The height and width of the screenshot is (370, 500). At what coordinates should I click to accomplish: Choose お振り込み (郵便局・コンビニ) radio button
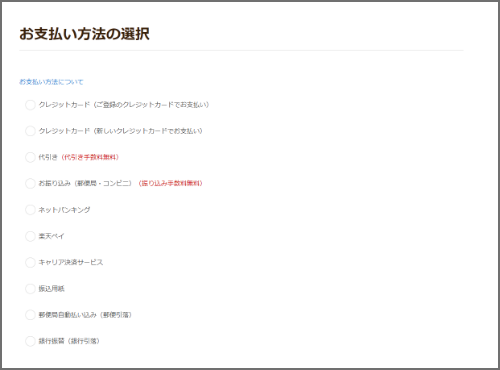30,183
